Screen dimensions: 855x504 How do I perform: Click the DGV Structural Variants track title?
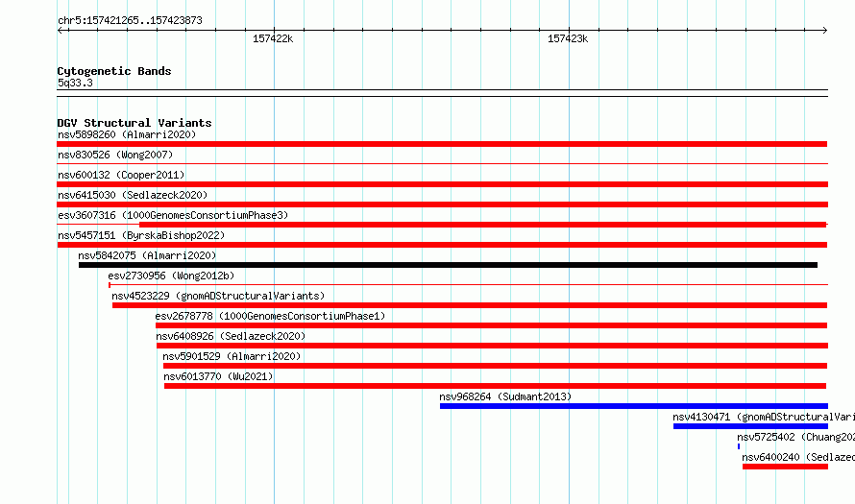click(x=134, y=123)
